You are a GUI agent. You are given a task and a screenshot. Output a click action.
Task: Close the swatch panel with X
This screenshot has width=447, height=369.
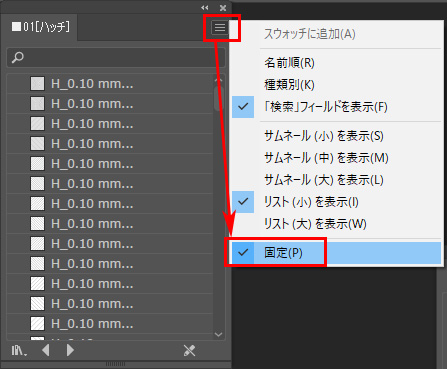[x=223, y=8]
